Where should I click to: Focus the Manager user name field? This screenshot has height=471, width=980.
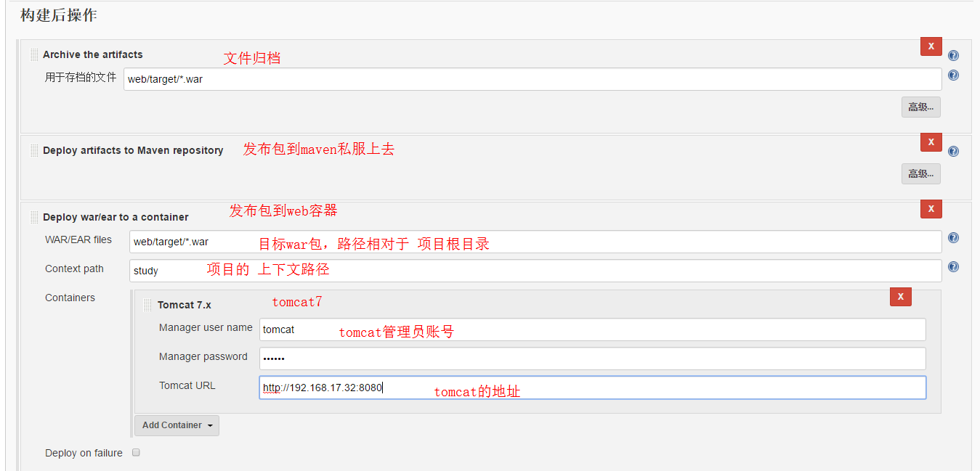[593, 329]
